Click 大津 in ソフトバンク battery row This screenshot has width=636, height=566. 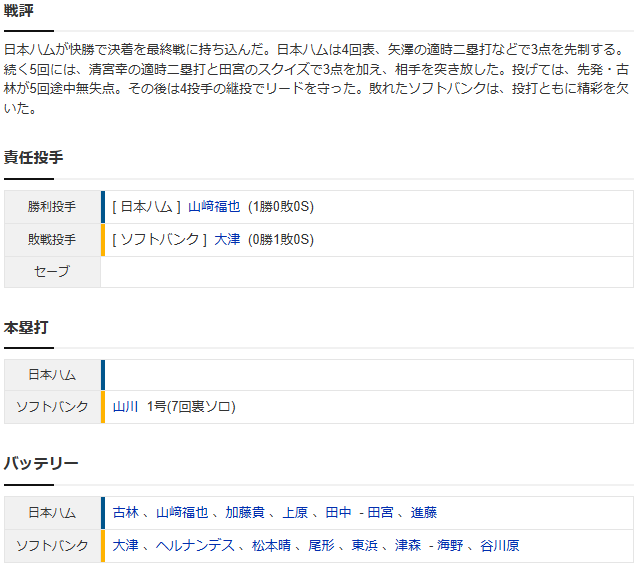point(125,545)
